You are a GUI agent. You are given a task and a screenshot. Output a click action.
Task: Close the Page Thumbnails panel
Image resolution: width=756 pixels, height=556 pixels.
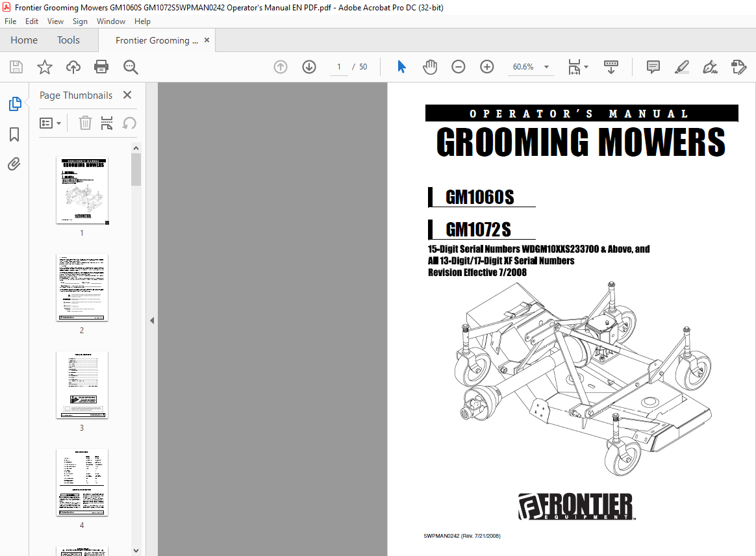click(127, 95)
